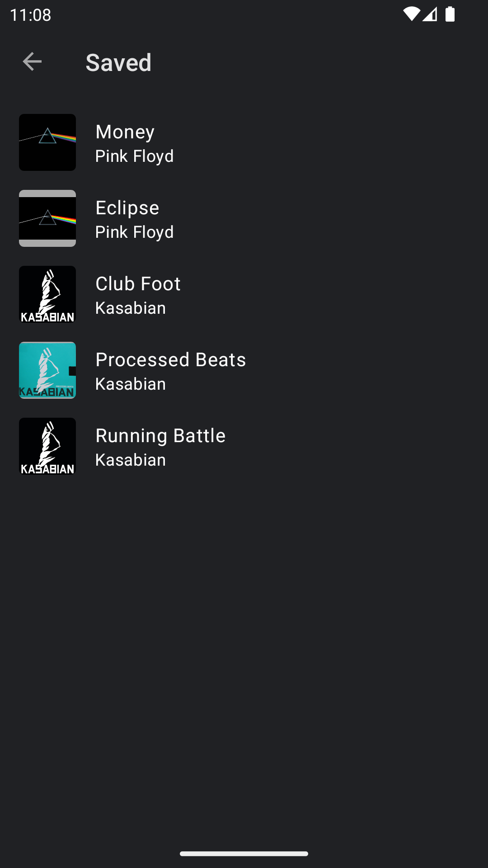The image size is (488, 868).
Task: Open the Money album art thumbnail
Action: 47,142
